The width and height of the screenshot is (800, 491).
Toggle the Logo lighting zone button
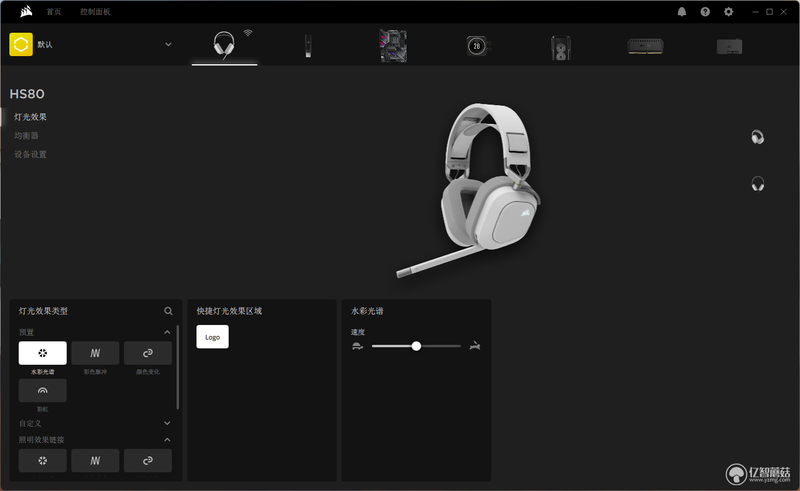pyautogui.click(x=212, y=337)
